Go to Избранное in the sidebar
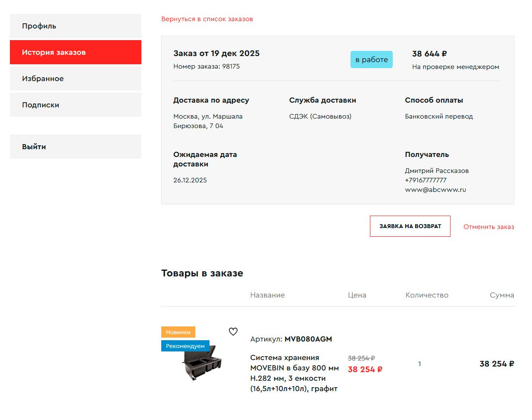Image resolution: width=532 pixels, height=420 pixels. pos(75,78)
